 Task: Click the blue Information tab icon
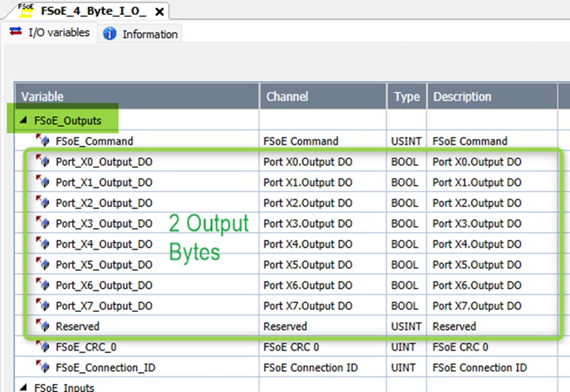110,34
